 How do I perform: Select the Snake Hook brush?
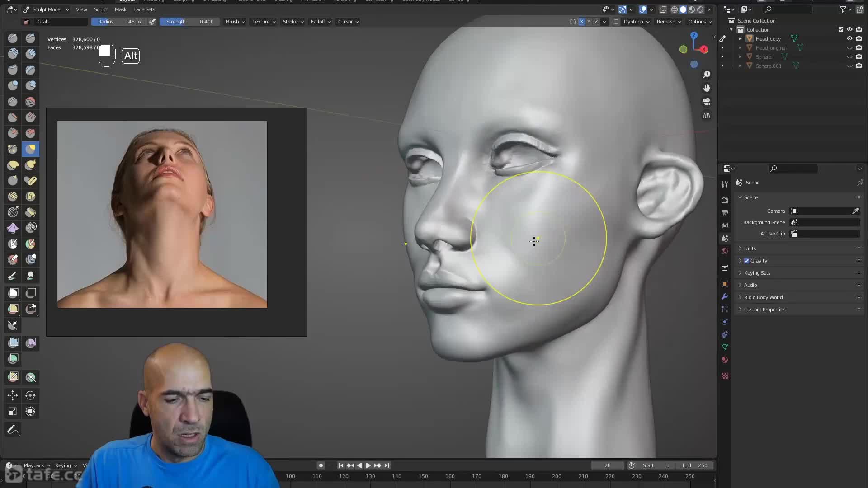(30, 164)
